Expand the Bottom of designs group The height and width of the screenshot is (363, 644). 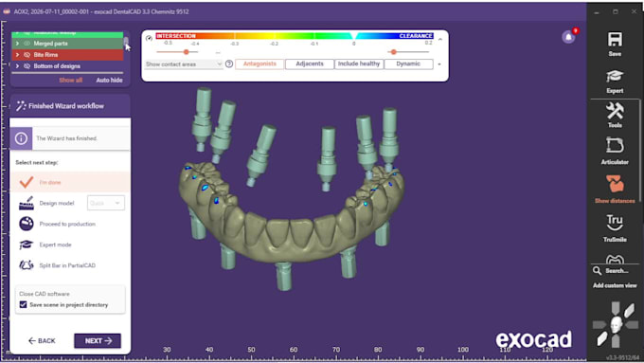pos(17,66)
